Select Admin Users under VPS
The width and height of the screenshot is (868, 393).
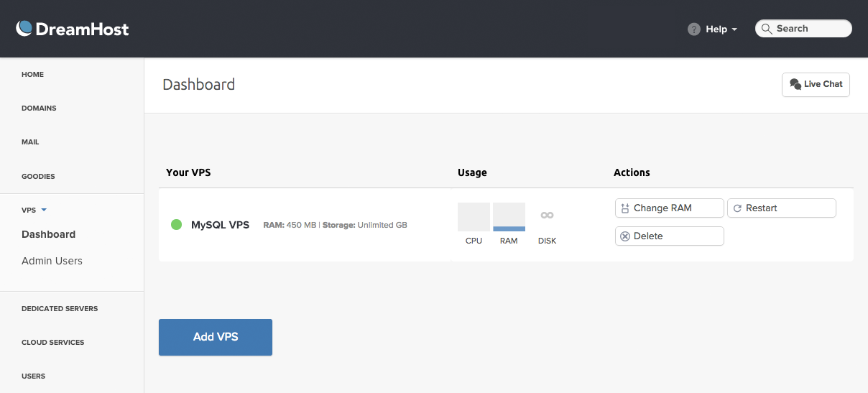click(x=52, y=261)
